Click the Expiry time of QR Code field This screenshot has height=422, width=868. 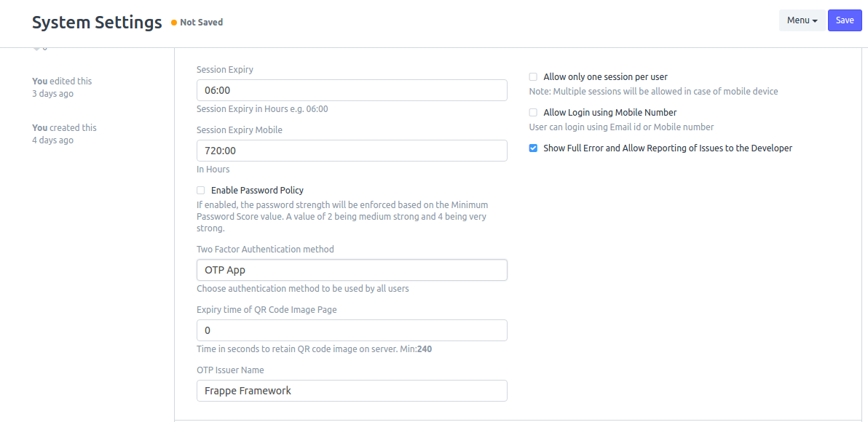click(x=352, y=330)
